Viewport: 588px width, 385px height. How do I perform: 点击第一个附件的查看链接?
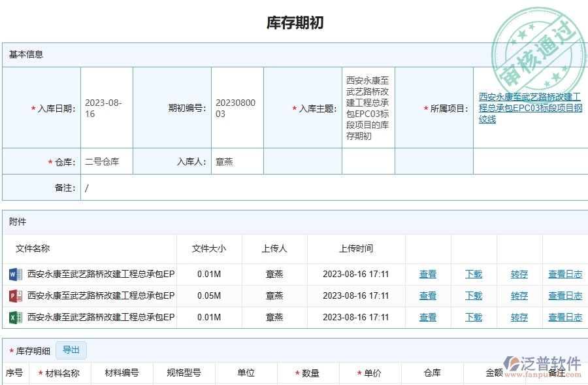[428, 274]
